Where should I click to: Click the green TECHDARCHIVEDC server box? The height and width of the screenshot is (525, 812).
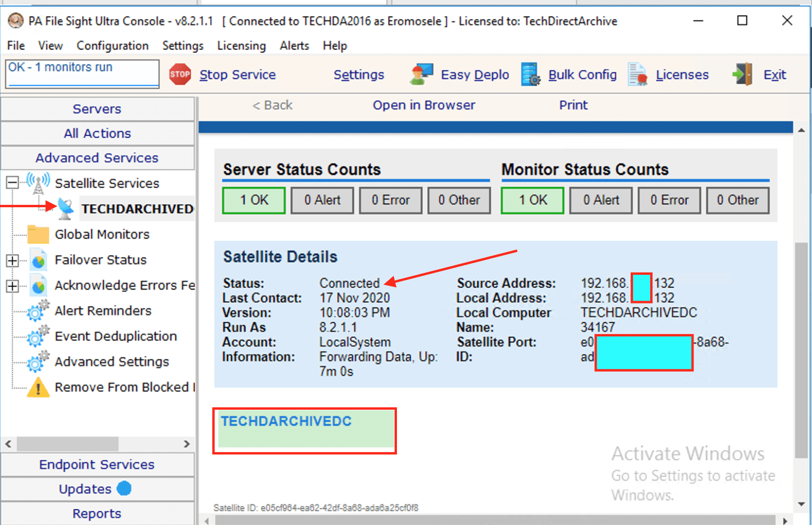305,431
